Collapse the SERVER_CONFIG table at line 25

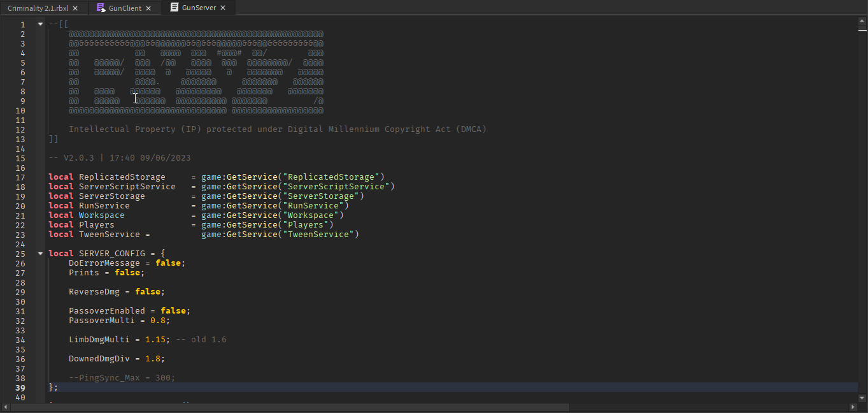(x=41, y=254)
